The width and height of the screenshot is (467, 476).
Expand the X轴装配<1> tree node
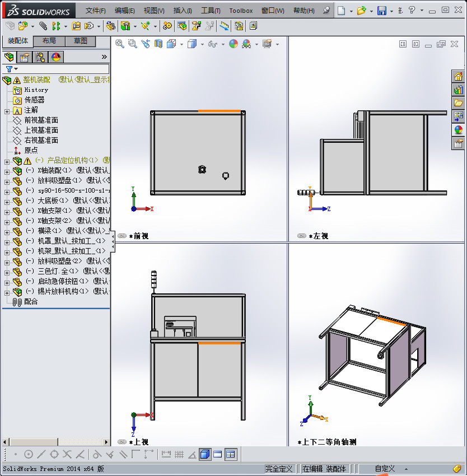pyautogui.click(x=7, y=172)
